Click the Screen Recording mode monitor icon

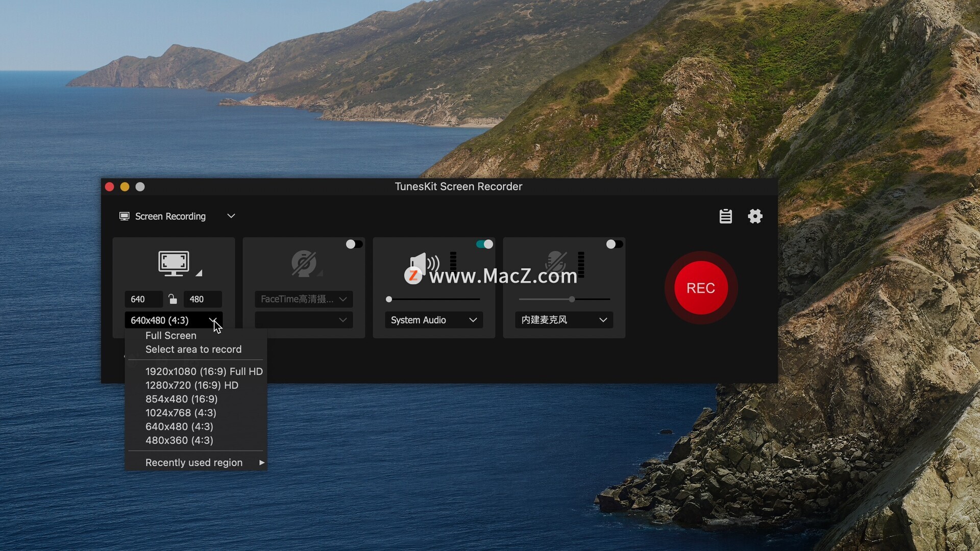pos(124,216)
